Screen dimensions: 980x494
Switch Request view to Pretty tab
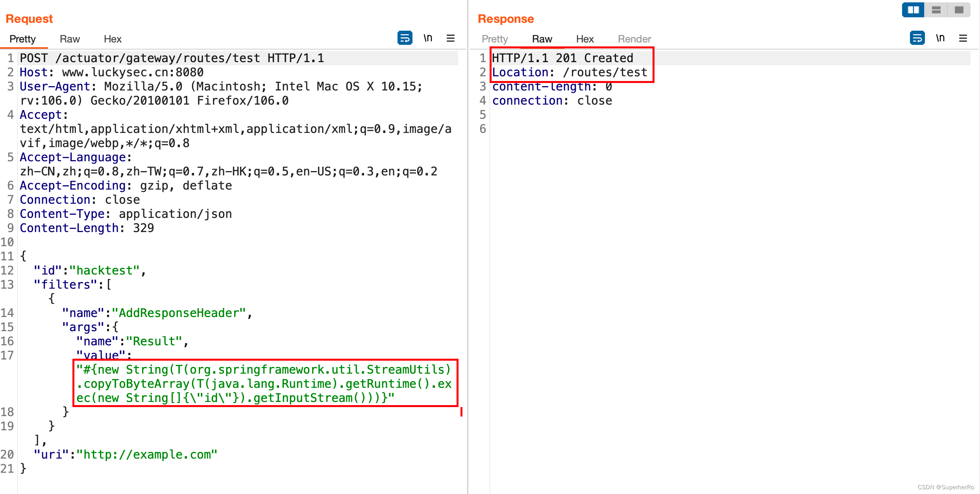(x=22, y=39)
